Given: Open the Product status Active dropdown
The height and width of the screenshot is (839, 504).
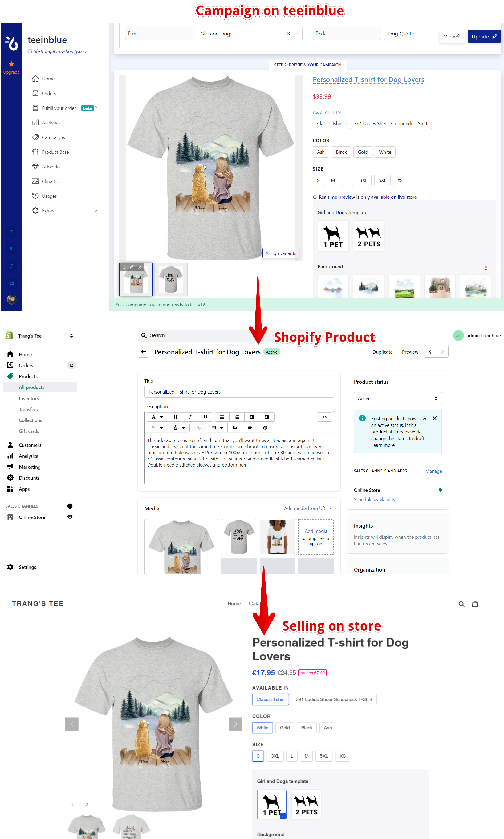Looking at the screenshot, I should tap(397, 398).
